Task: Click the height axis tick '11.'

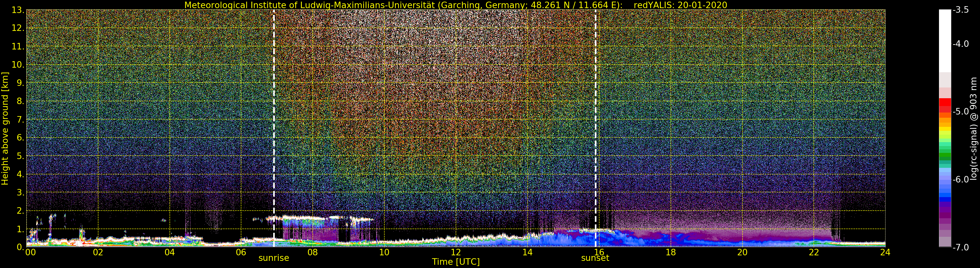Action: [x=18, y=47]
